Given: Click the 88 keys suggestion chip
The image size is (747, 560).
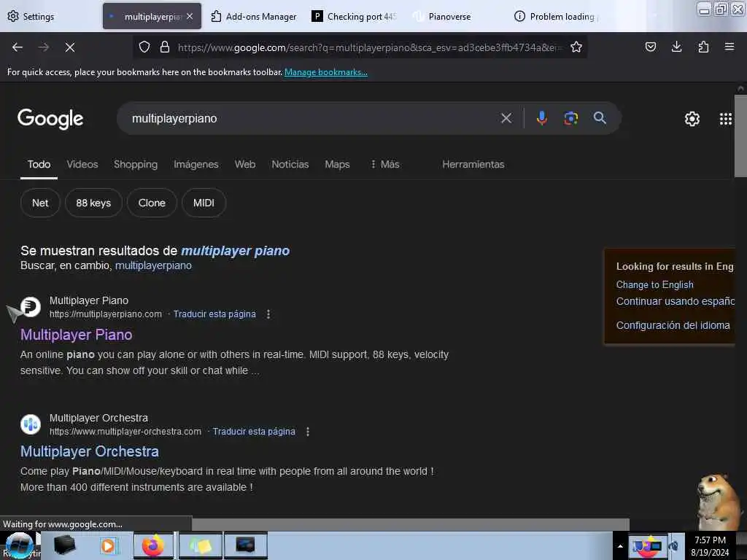Looking at the screenshot, I should tap(93, 203).
